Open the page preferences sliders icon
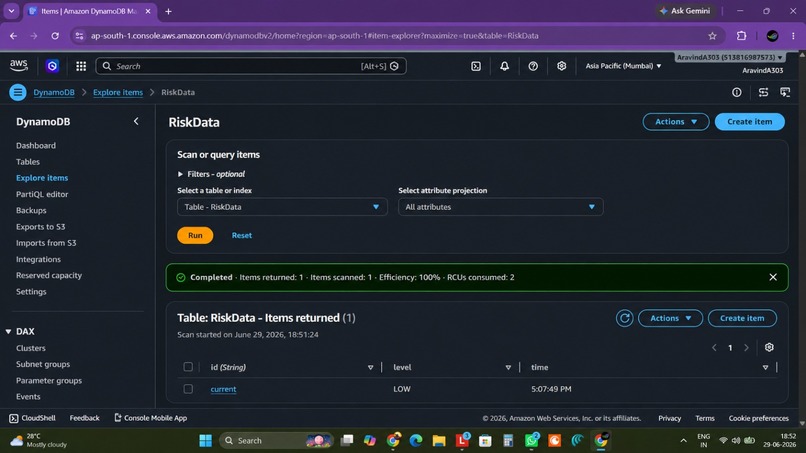Image resolution: width=806 pixels, height=453 pixels. click(763, 92)
